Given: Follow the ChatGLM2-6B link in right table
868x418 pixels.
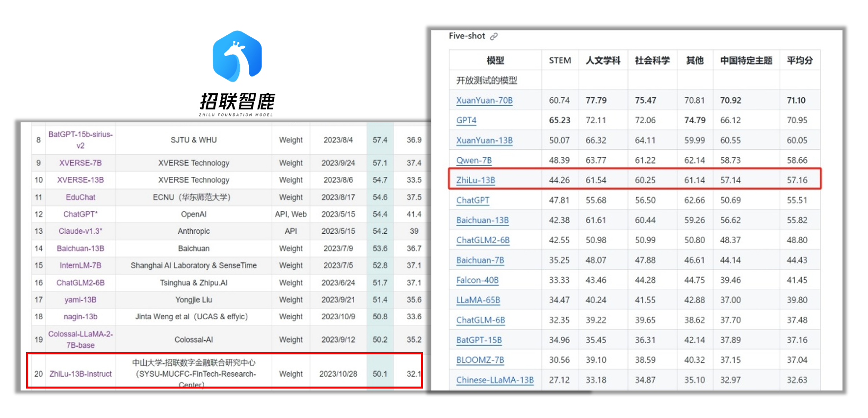Looking at the screenshot, I should pyautogui.click(x=483, y=240).
